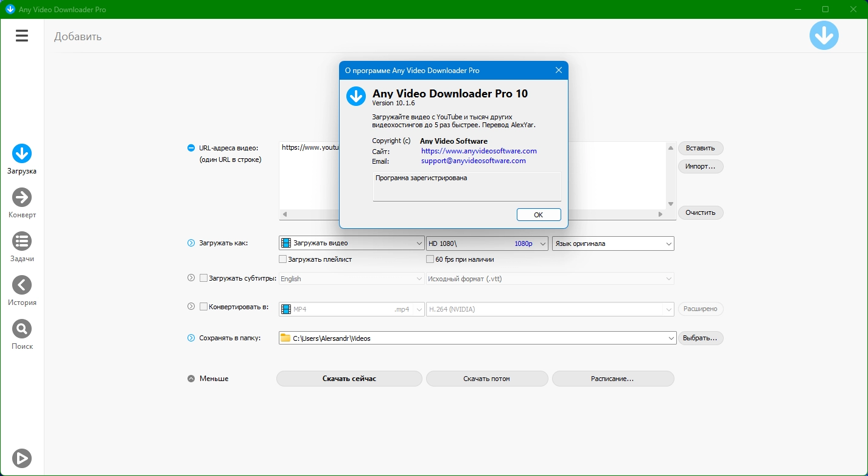
Task: Click the Импорт... button
Action: (701, 166)
